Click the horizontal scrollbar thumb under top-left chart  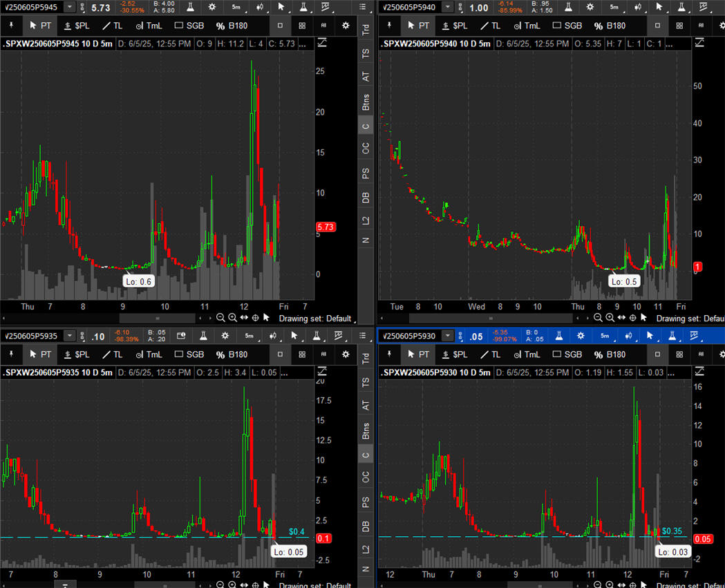(x=158, y=318)
